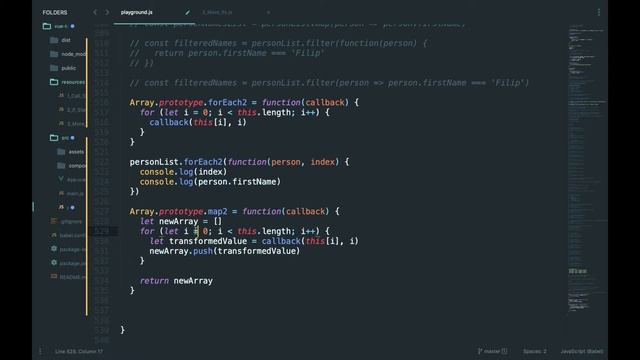Navigate back with the left tab arrow
Image resolution: width=640 pixels, height=360 pixels.
point(95,12)
